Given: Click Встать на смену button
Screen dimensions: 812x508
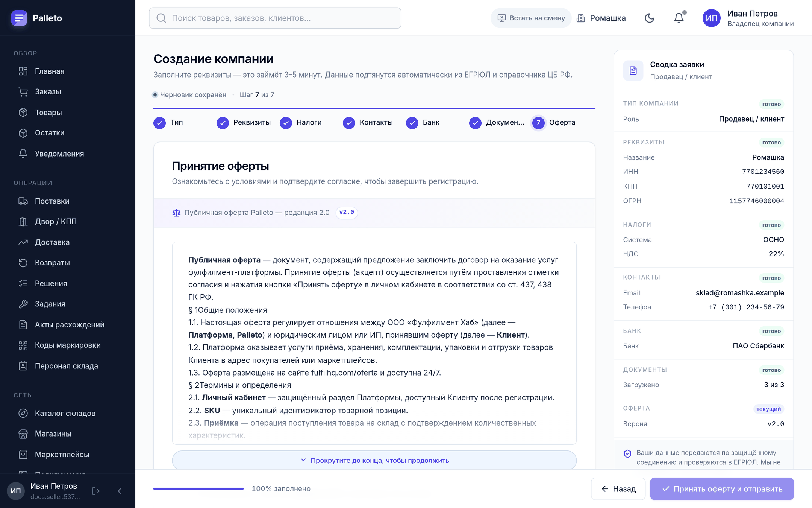Looking at the screenshot, I should click(531, 18).
